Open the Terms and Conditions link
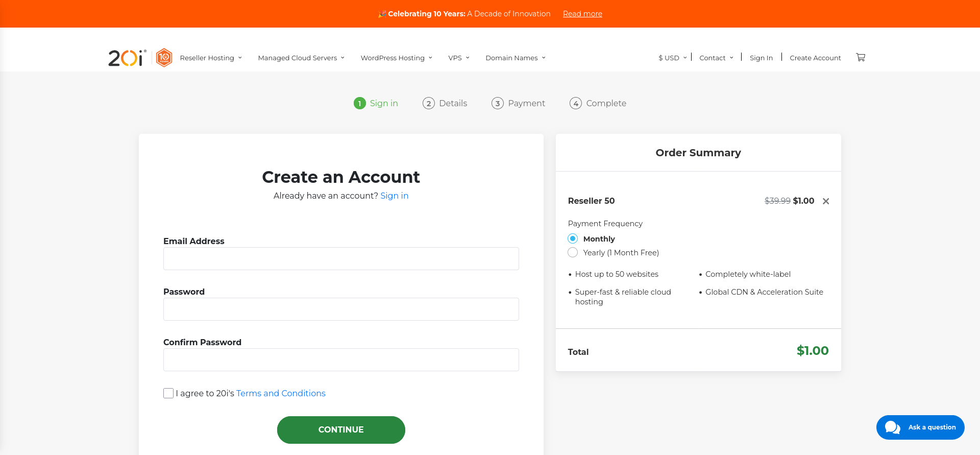 [x=281, y=393]
